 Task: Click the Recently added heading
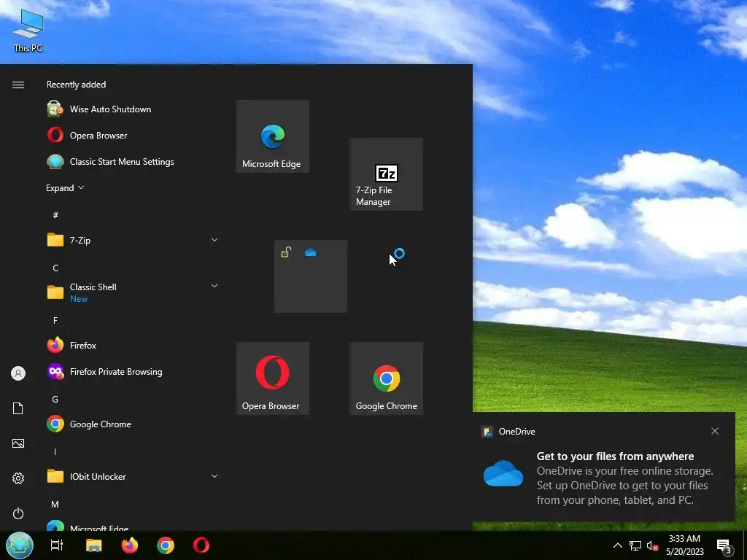[x=76, y=85]
